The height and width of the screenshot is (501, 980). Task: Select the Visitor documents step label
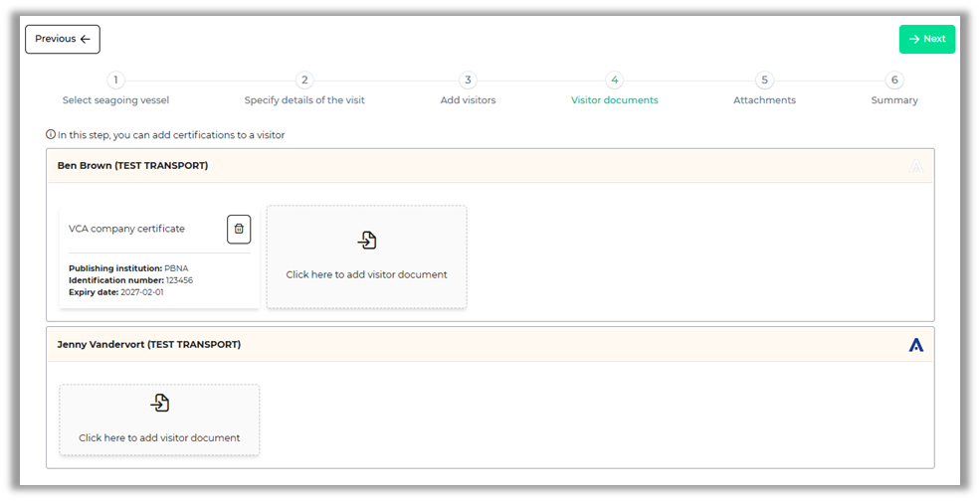(x=614, y=100)
